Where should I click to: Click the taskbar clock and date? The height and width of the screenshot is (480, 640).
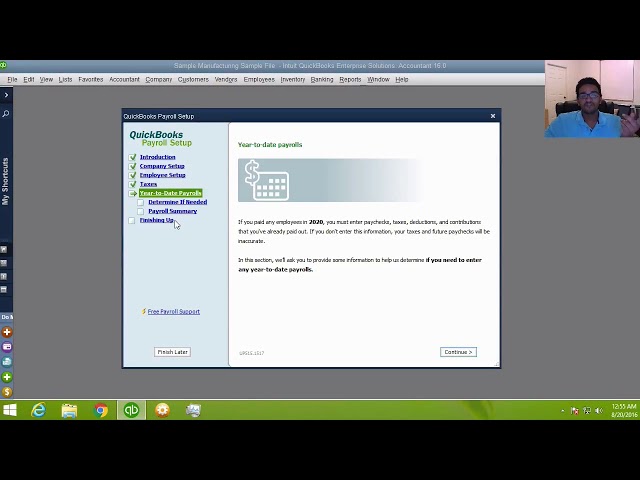click(x=624, y=410)
